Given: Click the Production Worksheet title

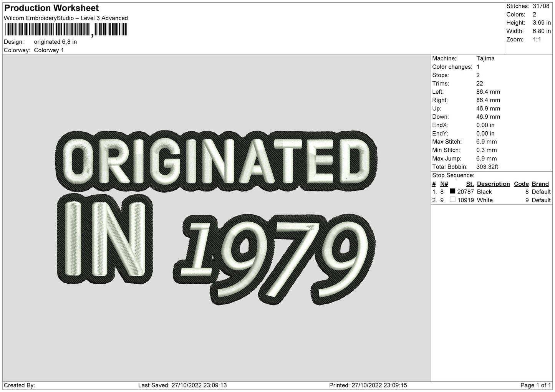Looking at the screenshot, I should pyautogui.click(x=51, y=8).
